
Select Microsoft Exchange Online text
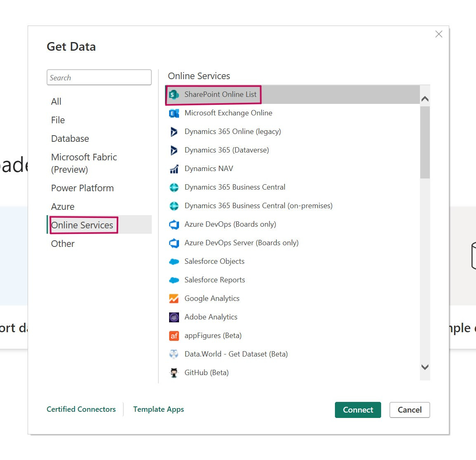228,113
